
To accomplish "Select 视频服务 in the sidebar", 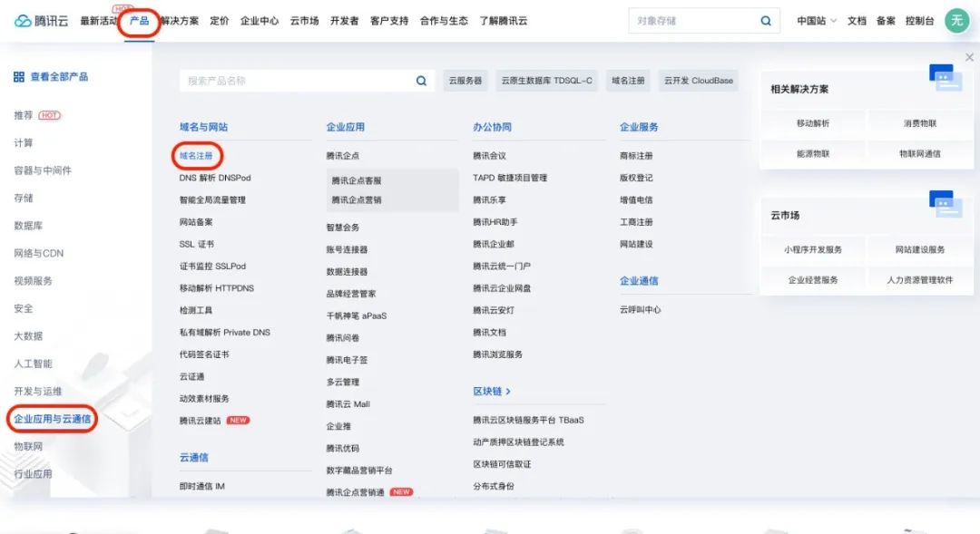I will 34,280.
